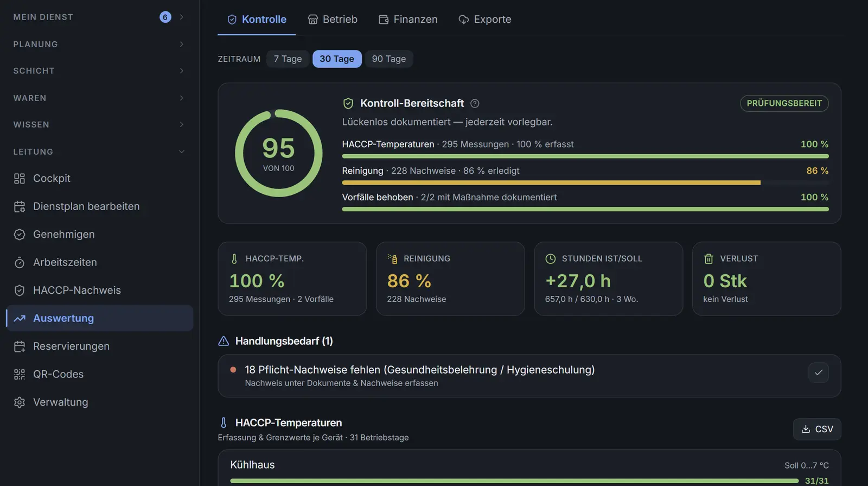Click the QR-Codes icon in sidebar
The height and width of the screenshot is (486, 868).
(x=20, y=374)
